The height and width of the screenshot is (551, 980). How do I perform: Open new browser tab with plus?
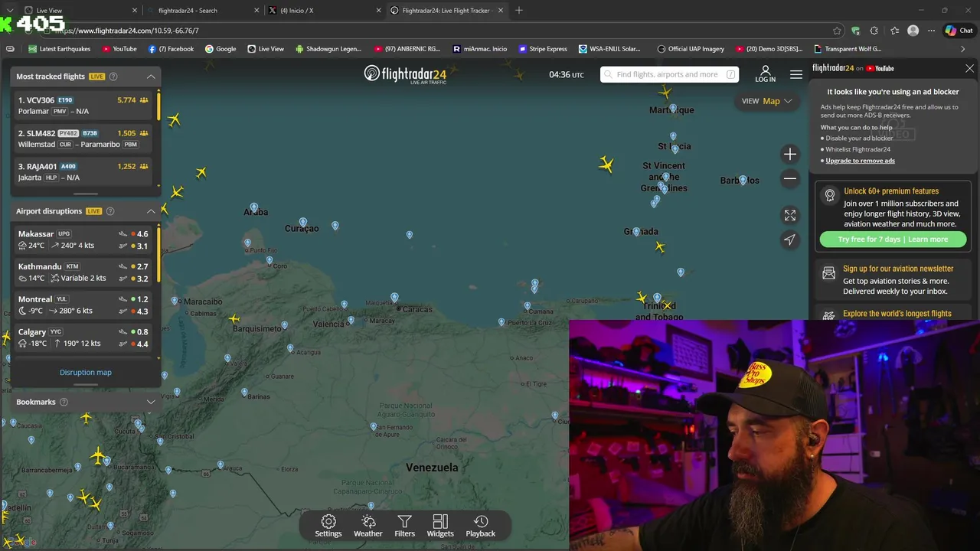(x=519, y=10)
